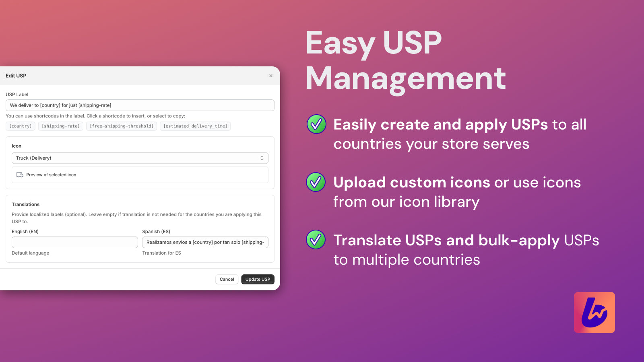Click the Spanish (ES) translation text box
This screenshot has width=644, height=362.
[205, 242]
